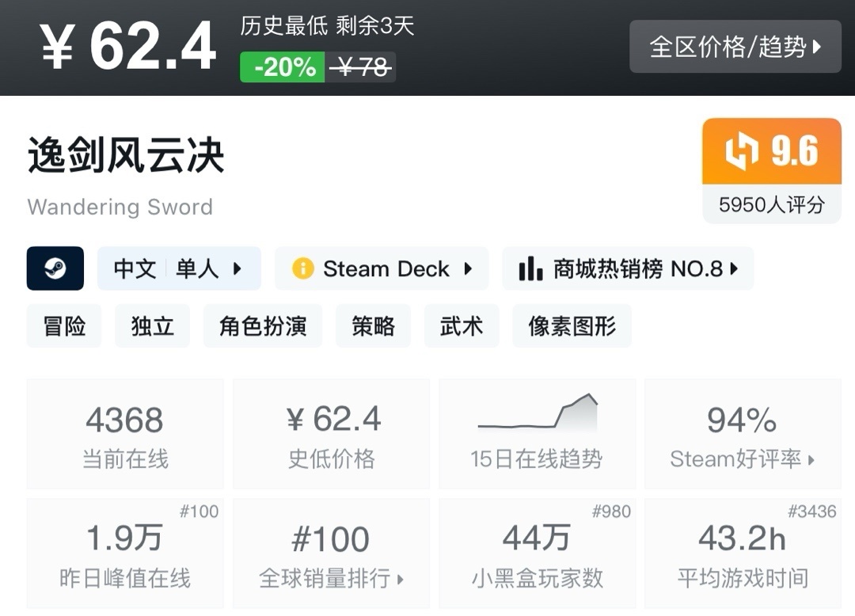Screen dimensions: 855x616
Task: Click the Heybox logo in the 9.6 score badge
Action: click(741, 151)
